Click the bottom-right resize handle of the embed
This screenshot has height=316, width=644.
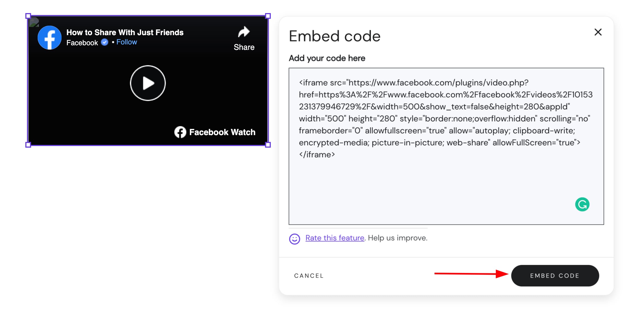(268, 145)
